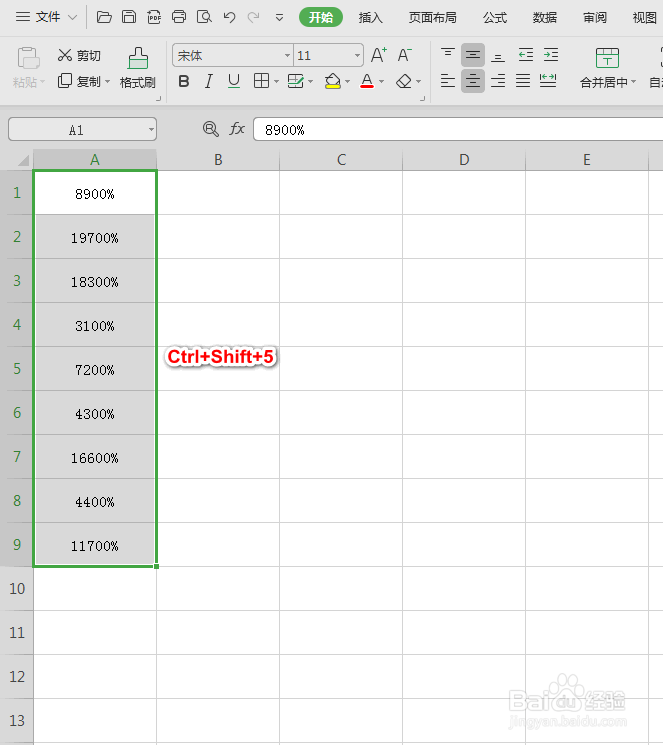
Task: Click the cell borders icon
Action: coord(261,81)
